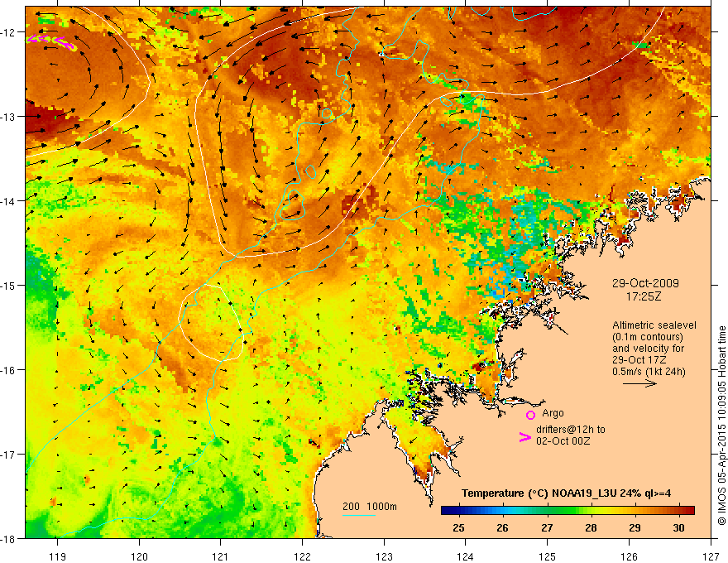Click the 29 value on temperature scale
Image resolution: width=728 pixels, height=563 pixels.
tap(635, 527)
